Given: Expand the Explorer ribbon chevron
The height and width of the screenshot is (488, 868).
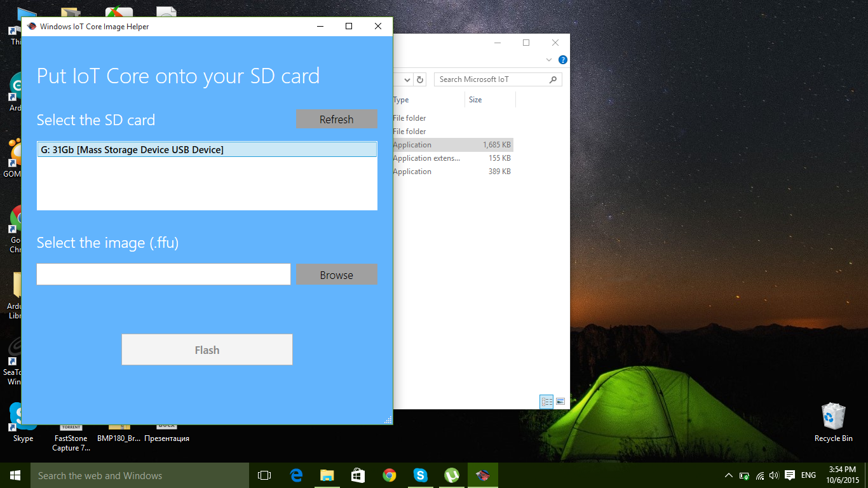Looking at the screenshot, I should coord(549,60).
